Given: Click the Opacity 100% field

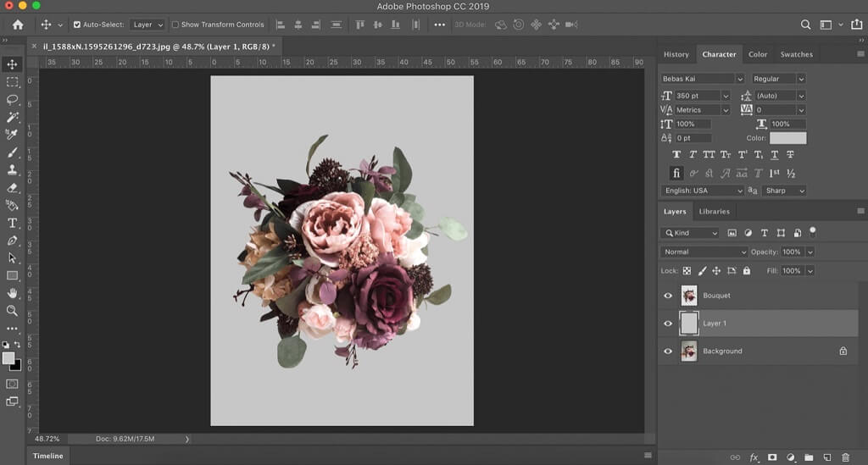Looking at the screenshot, I should click(x=792, y=252).
